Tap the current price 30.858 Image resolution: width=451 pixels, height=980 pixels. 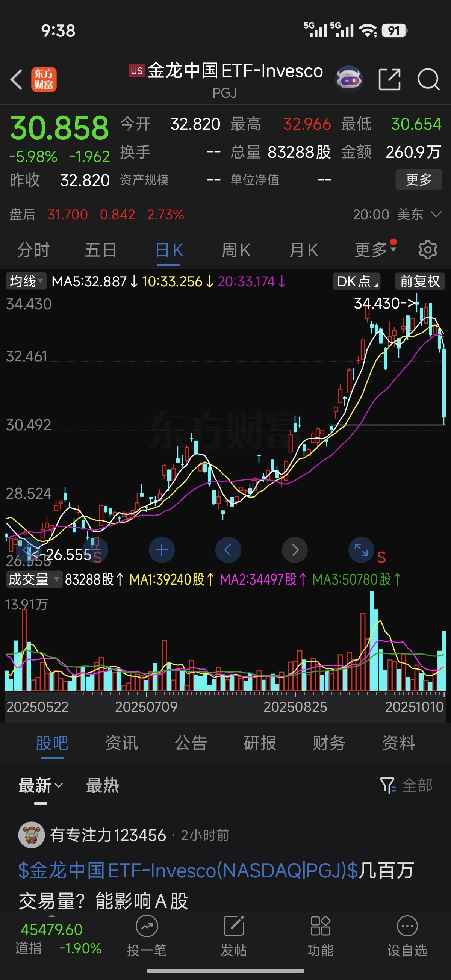pyautogui.click(x=59, y=128)
